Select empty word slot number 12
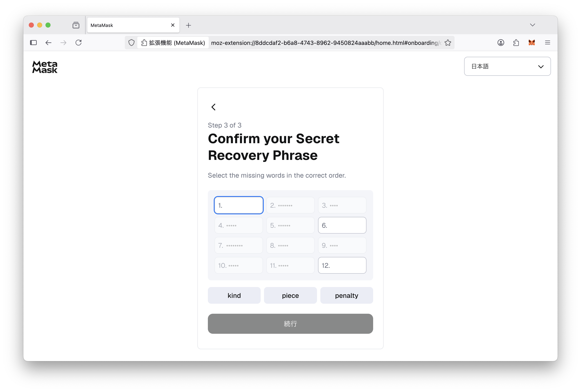Screen dimensions: 581x392 pyautogui.click(x=342, y=265)
